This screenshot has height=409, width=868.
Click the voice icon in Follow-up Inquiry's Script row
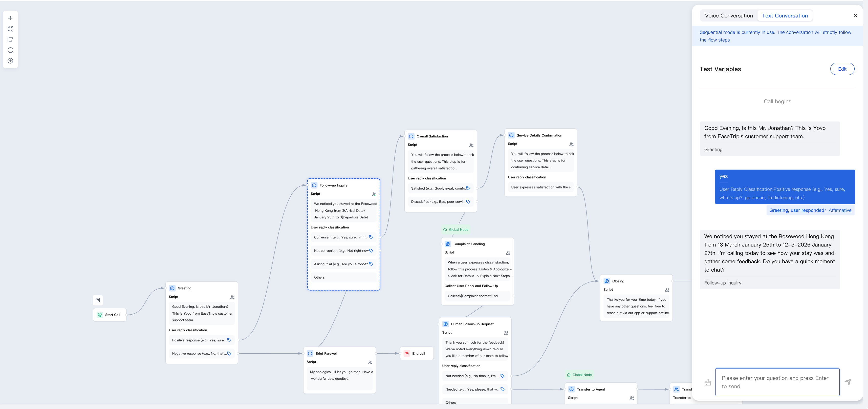[x=374, y=194]
